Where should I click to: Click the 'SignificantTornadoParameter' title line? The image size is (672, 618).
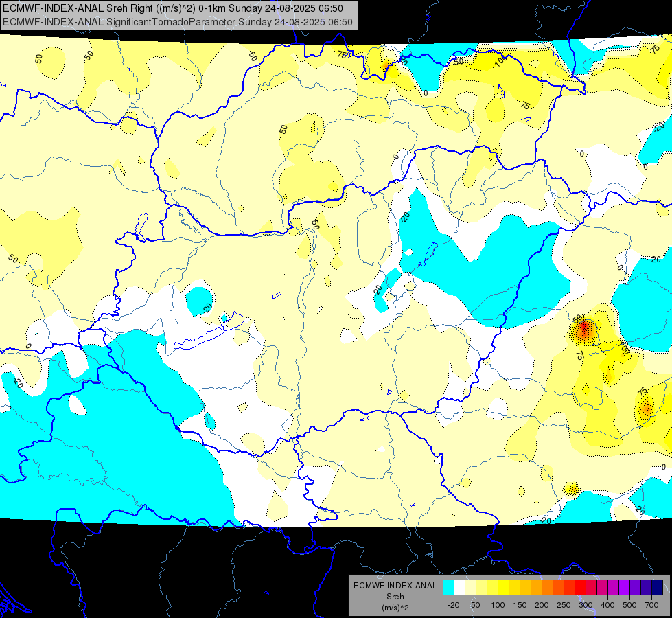177,22
